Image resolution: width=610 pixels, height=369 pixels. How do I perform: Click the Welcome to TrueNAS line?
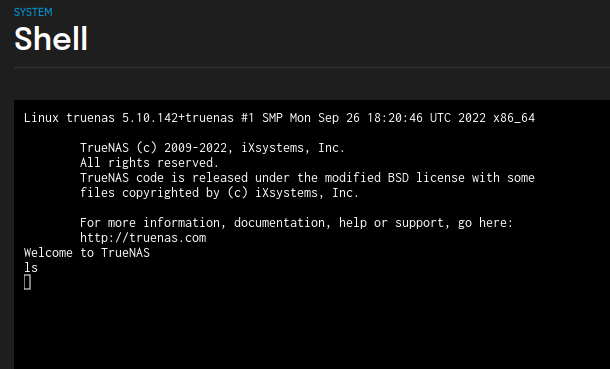[87, 253]
